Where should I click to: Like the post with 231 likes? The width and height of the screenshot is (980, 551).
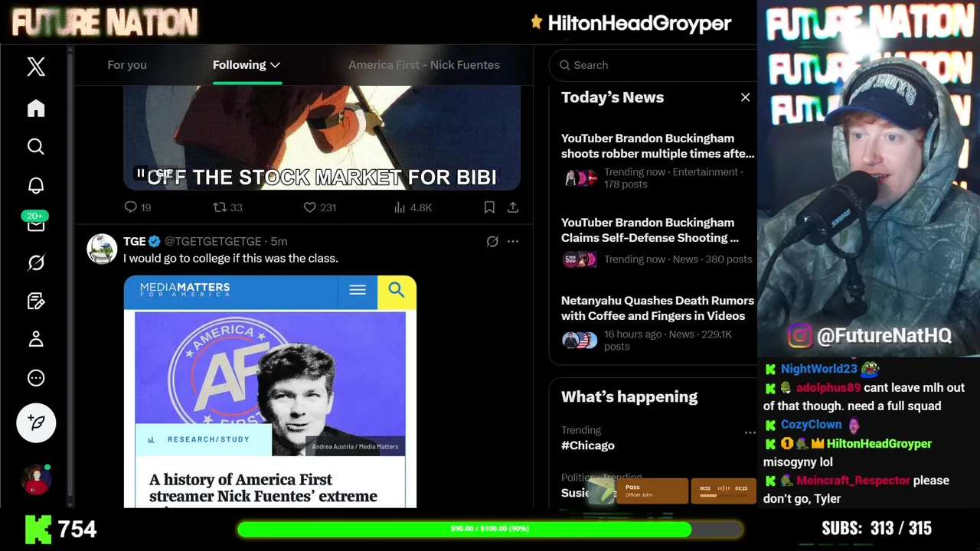[319, 207]
